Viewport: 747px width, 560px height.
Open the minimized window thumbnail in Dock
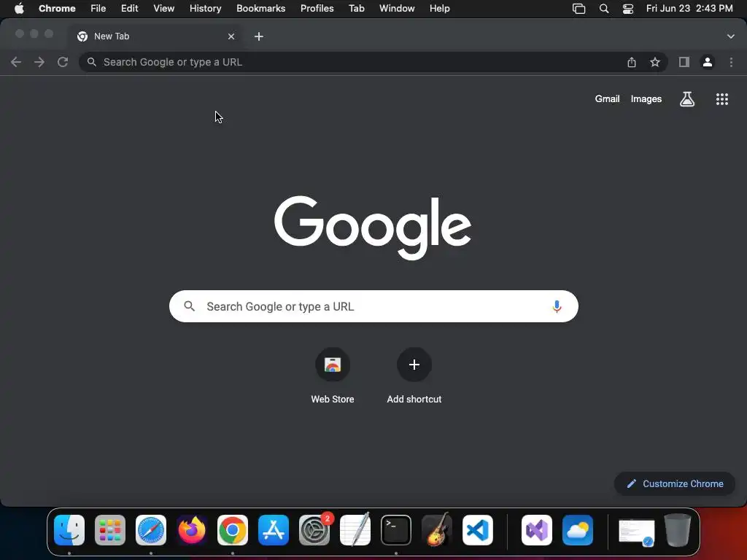636,532
